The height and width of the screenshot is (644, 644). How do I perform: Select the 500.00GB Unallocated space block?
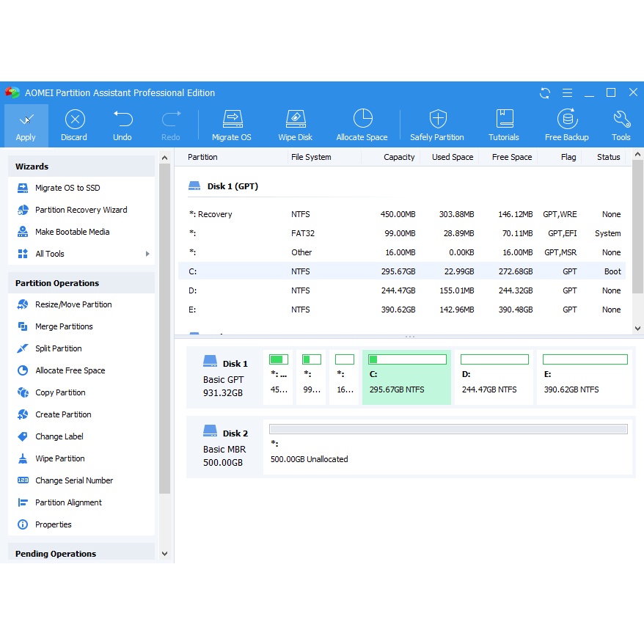(447, 447)
